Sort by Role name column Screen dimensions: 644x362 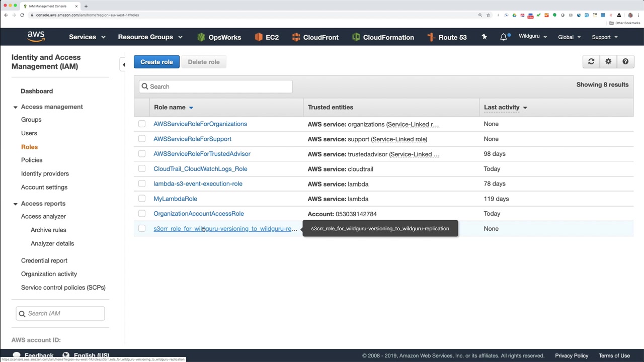[174, 107]
